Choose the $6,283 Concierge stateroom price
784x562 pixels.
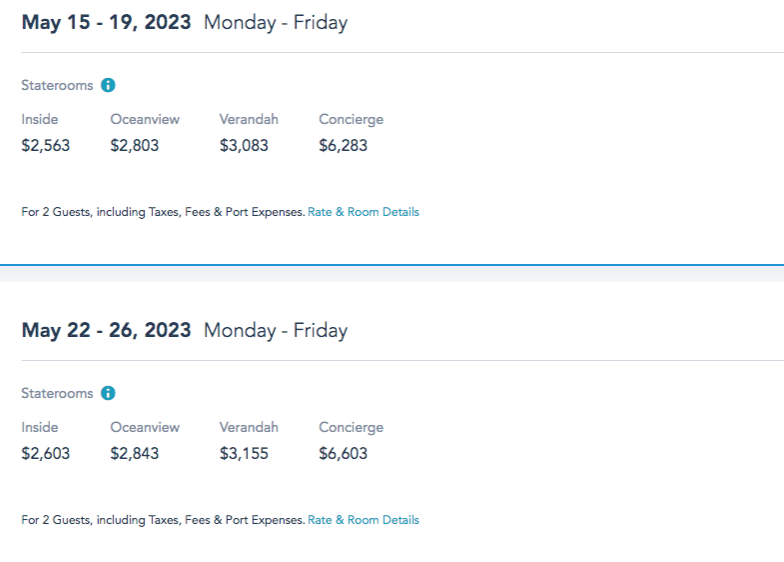coord(343,146)
